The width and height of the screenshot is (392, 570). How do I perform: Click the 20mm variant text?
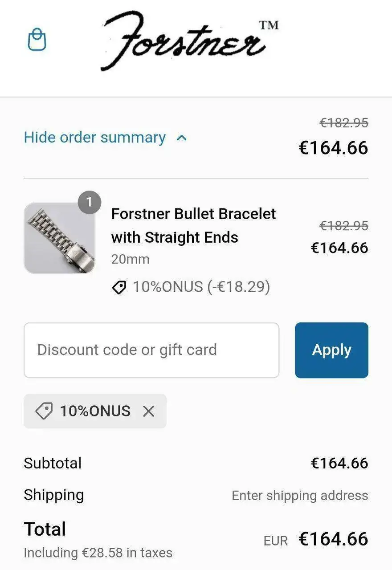[130, 259]
